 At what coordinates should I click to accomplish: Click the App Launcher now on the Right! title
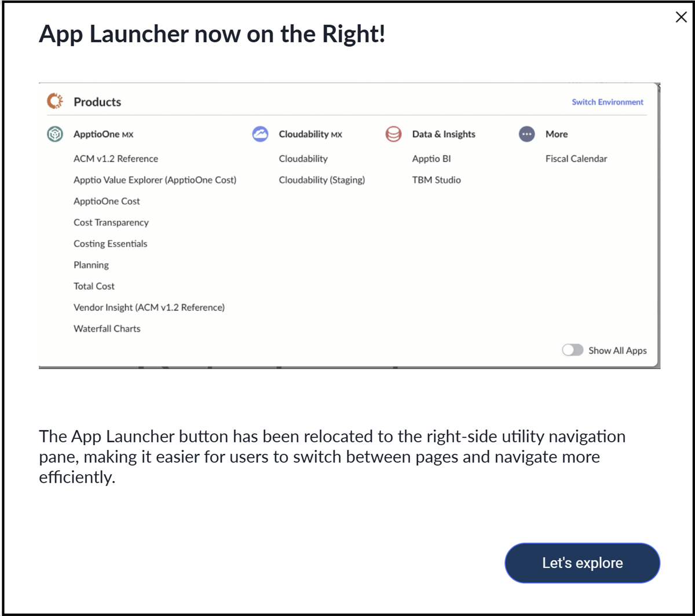(212, 35)
